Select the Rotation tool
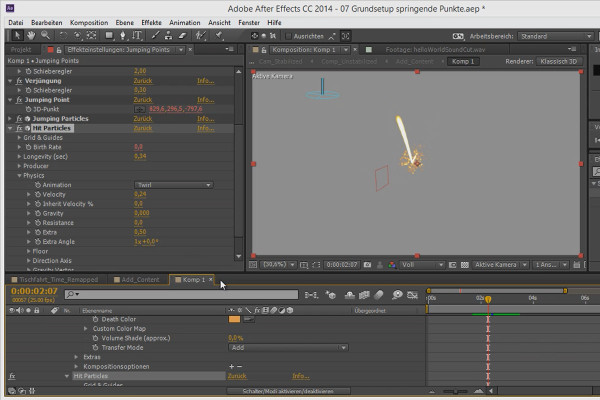The width and height of the screenshot is (600, 400). click(63, 36)
